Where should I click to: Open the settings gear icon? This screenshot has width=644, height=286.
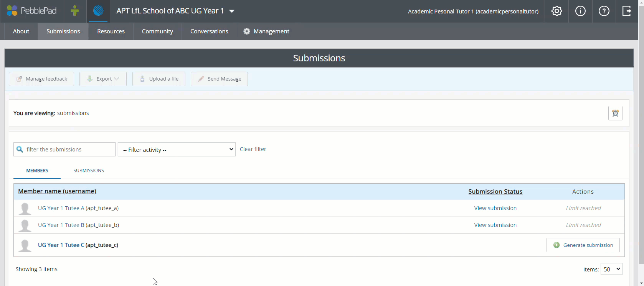coord(556,11)
